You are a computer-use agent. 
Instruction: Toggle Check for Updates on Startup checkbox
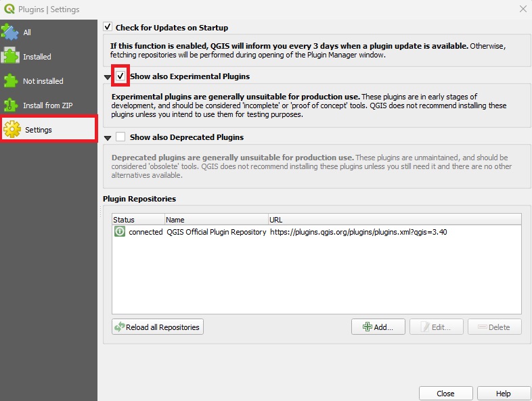tap(108, 27)
